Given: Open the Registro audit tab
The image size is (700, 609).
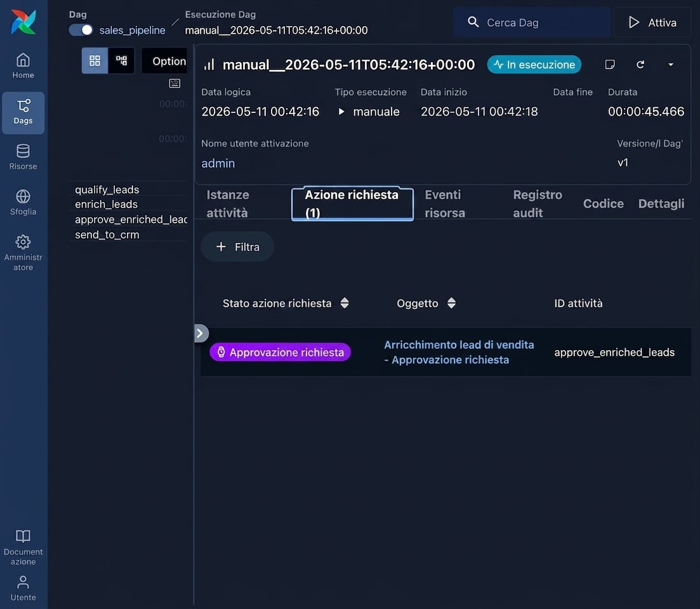Looking at the screenshot, I should 538,204.
